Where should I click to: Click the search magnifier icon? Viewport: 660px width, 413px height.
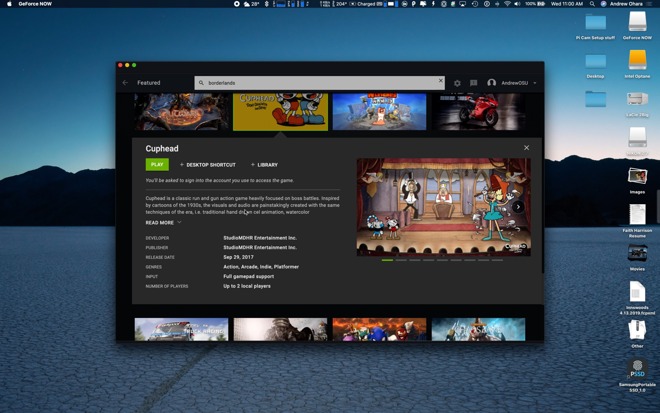coord(201,83)
